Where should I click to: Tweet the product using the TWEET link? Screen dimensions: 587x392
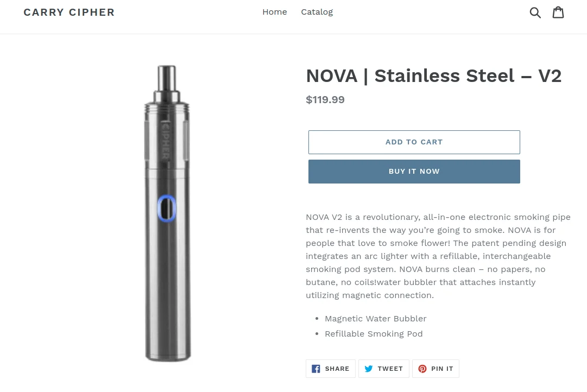[390, 369]
